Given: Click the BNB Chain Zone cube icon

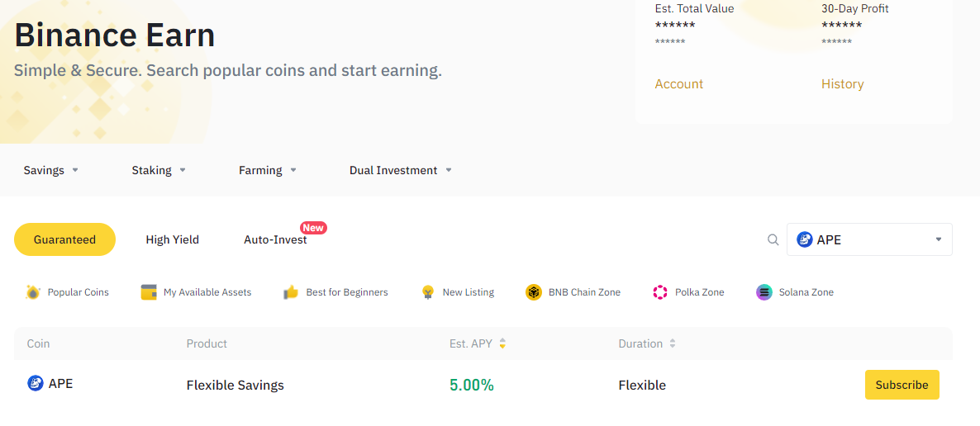Looking at the screenshot, I should 533,291.
